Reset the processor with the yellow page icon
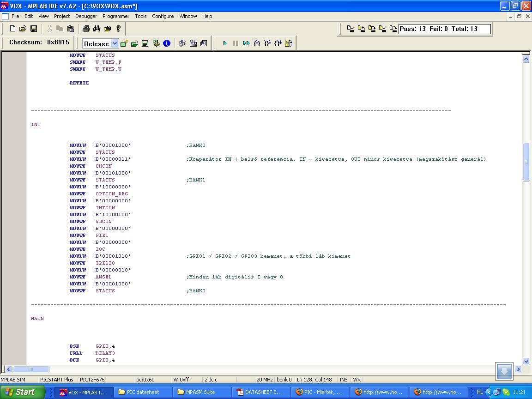This screenshot has height=399, width=532. pyautogui.click(x=288, y=43)
